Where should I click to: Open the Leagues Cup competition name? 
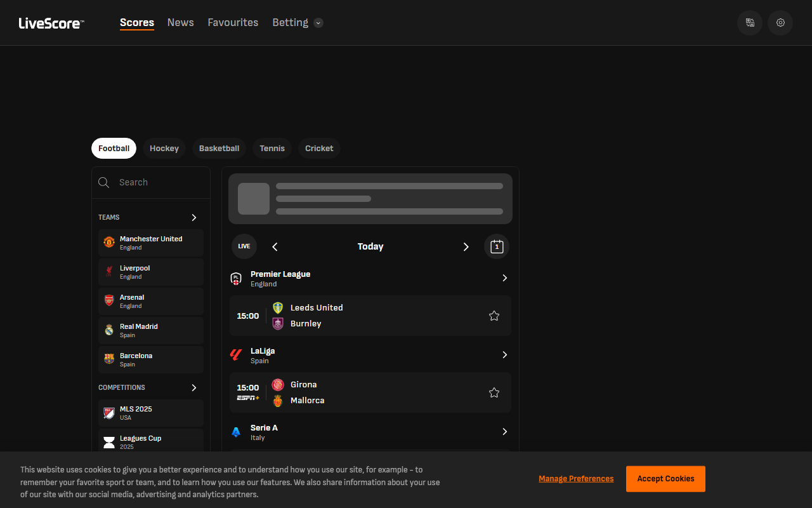tap(140, 438)
